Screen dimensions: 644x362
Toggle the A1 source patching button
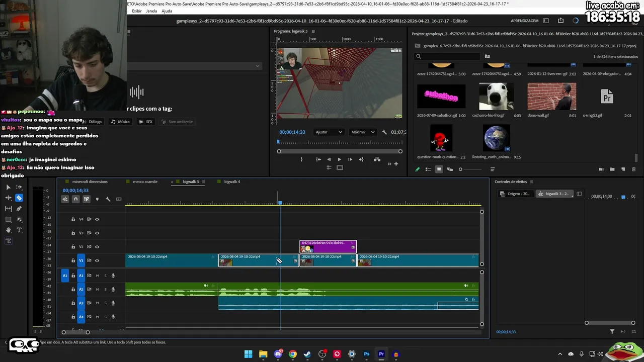click(65, 276)
